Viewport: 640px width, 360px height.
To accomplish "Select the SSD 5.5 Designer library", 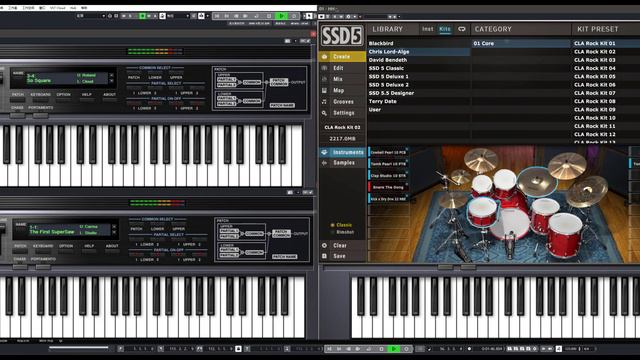I will (x=419, y=93).
